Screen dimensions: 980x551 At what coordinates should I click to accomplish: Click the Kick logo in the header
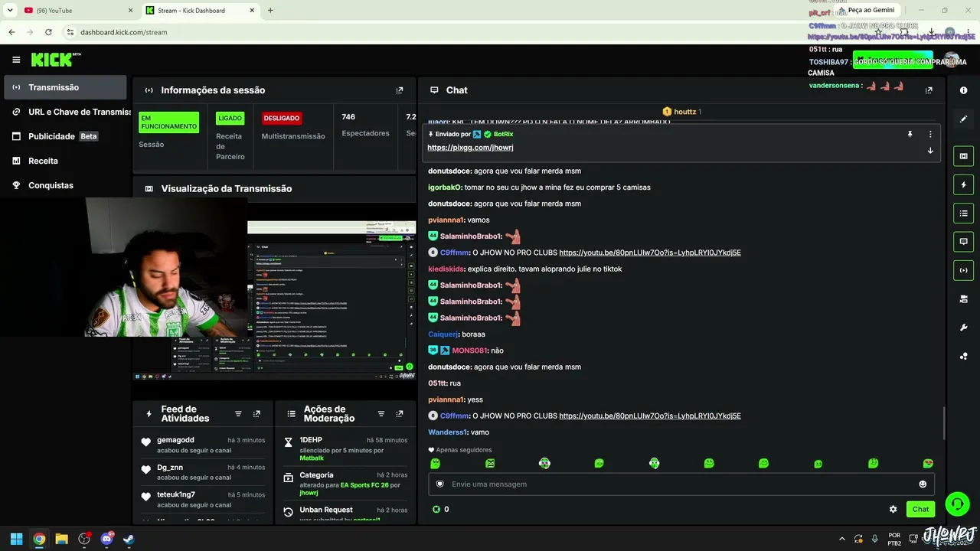point(55,60)
